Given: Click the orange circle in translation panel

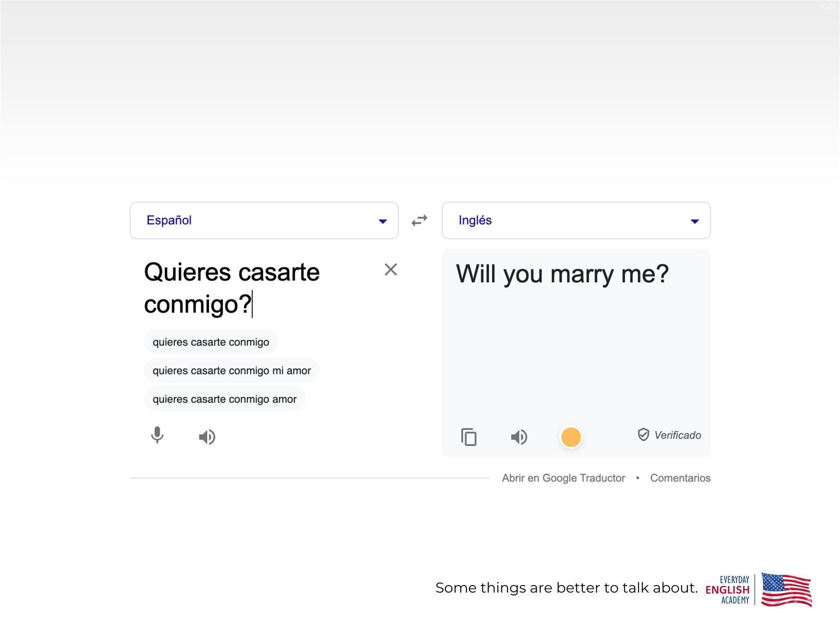Looking at the screenshot, I should point(570,437).
